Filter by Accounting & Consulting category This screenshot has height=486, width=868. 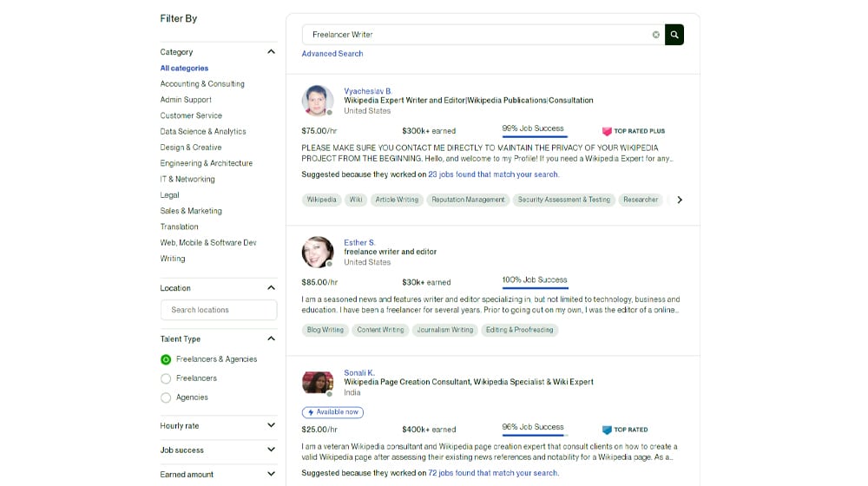click(x=202, y=84)
